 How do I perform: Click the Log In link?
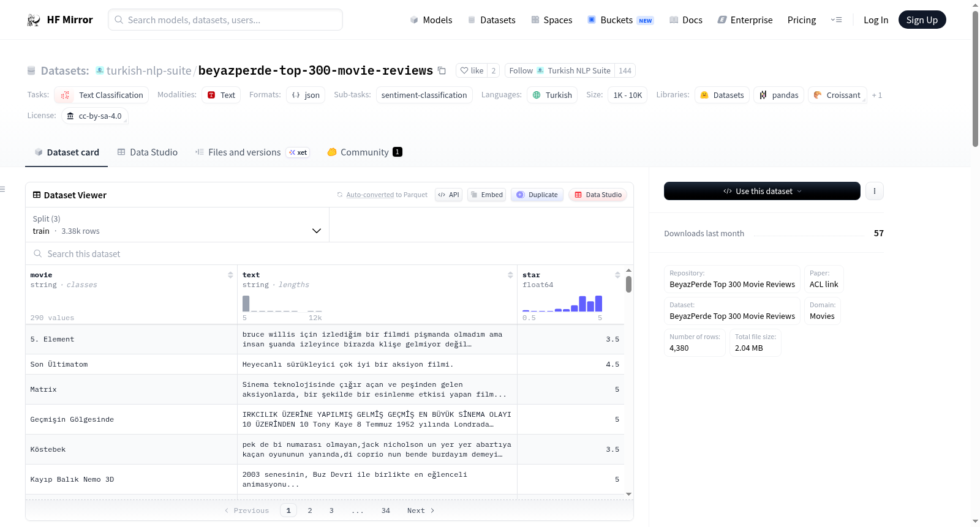click(x=876, y=20)
